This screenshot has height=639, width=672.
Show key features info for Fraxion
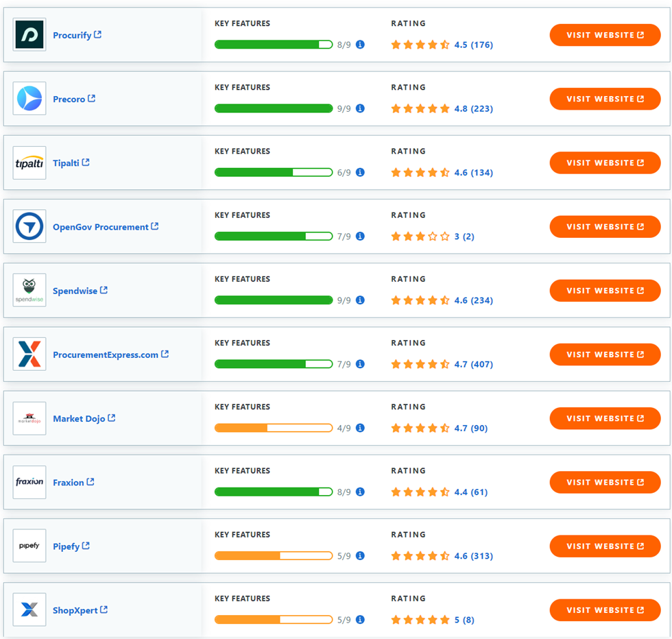click(x=360, y=492)
